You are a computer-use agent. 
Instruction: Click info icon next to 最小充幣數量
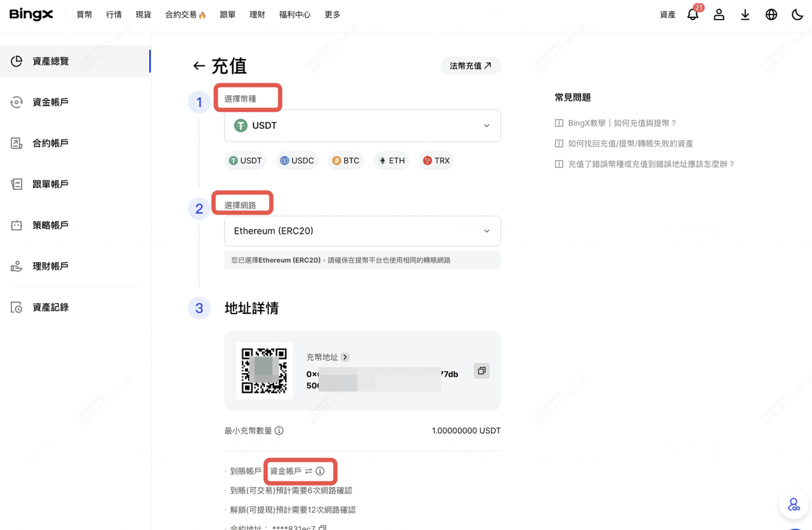(279, 430)
